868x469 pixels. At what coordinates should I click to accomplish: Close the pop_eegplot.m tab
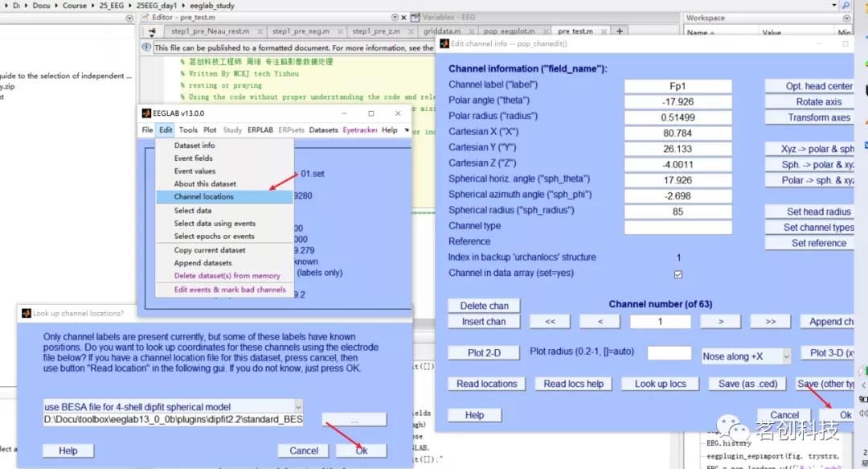pyautogui.click(x=546, y=31)
